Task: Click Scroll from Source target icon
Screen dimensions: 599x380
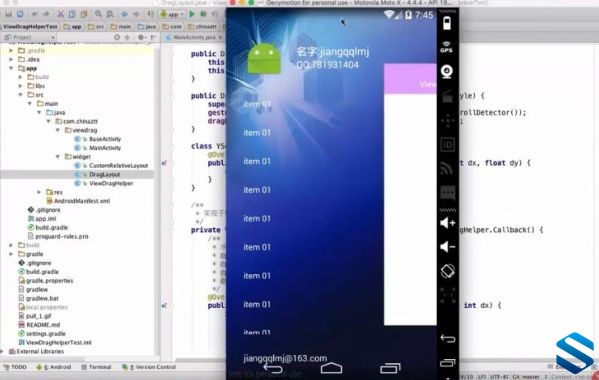Action: pyautogui.click(x=117, y=37)
